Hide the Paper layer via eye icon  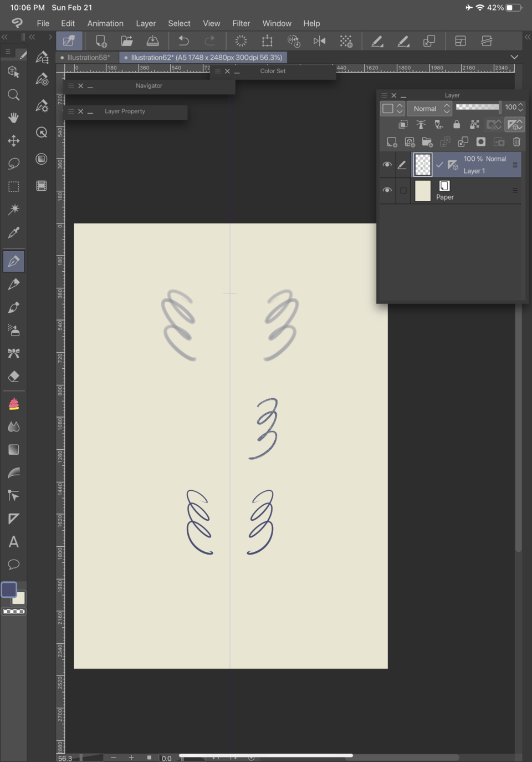click(387, 190)
